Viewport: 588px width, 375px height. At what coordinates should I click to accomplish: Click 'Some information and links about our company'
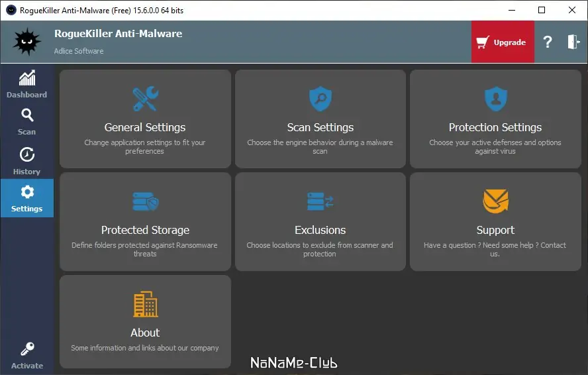click(145, 348)
